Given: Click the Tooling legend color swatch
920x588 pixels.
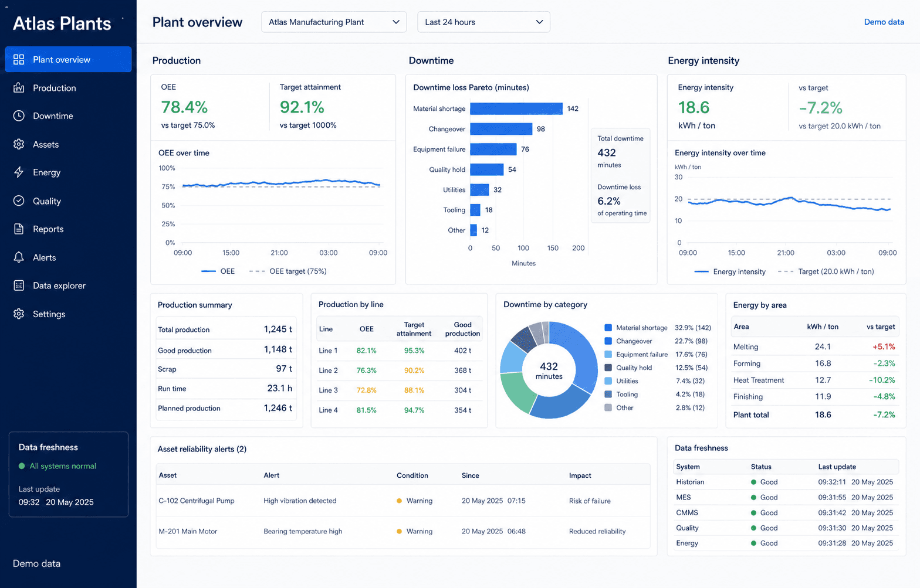Looking at the screenshot, I should pos(608,395).
